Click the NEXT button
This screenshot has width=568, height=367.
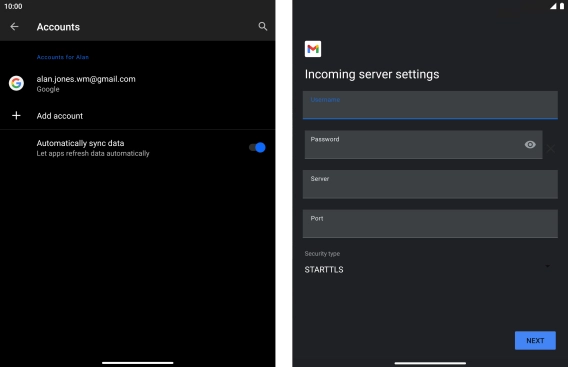coord(535,341)
